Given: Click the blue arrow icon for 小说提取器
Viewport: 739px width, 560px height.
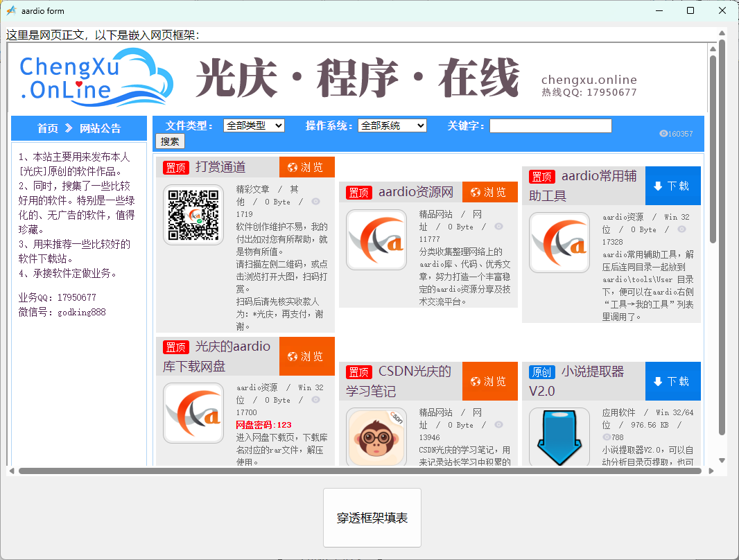Looking at the screenshot, I should point(559,437).
